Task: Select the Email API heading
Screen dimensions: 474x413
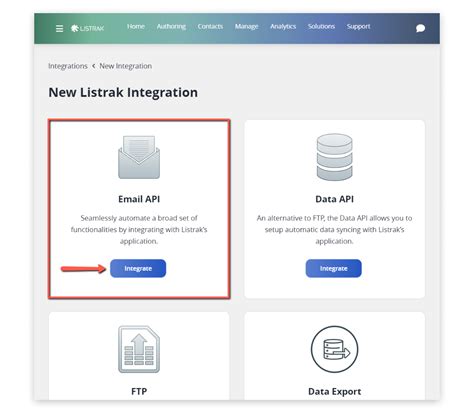Action: click(139, 199)
